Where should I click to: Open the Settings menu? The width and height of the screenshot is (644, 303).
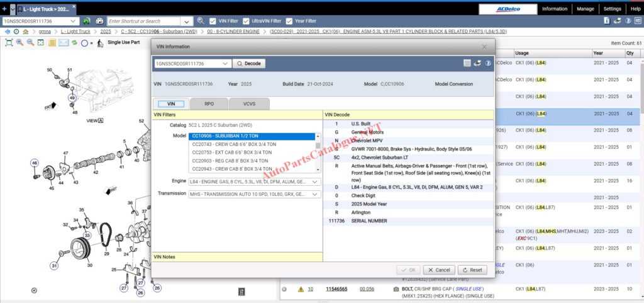(x=612, y=9)
